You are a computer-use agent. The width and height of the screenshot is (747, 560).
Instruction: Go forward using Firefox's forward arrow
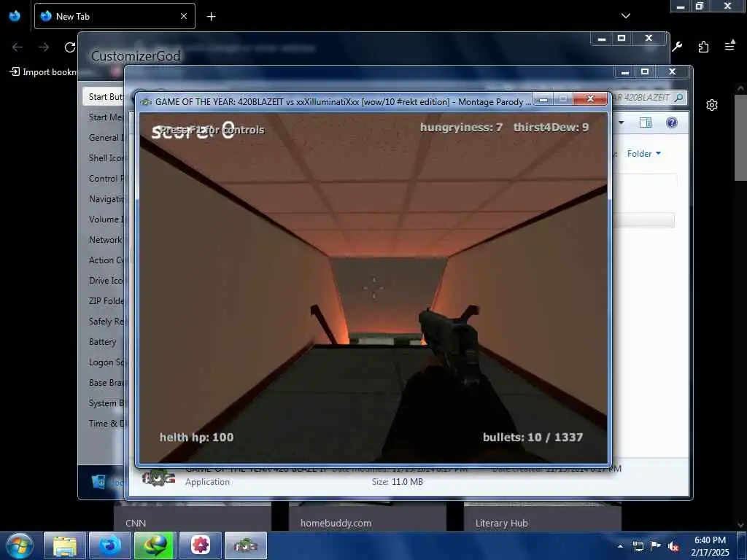point(44,47)
